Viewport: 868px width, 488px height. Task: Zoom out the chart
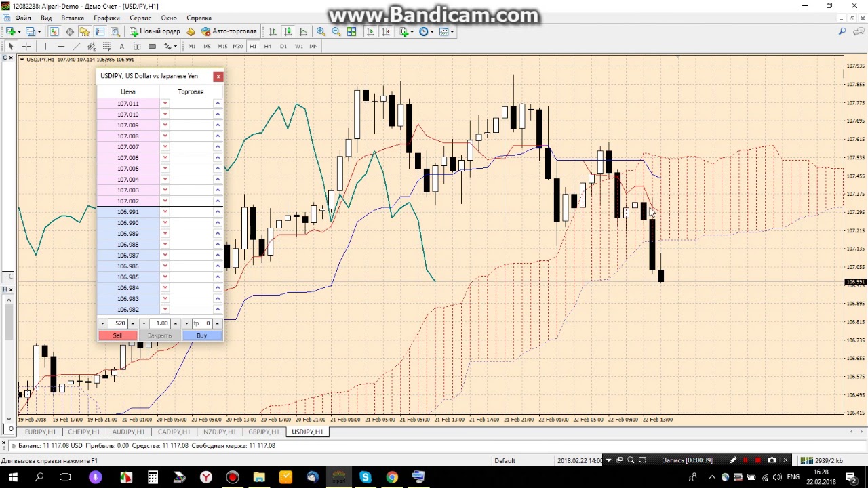click(x=336, y=31)
